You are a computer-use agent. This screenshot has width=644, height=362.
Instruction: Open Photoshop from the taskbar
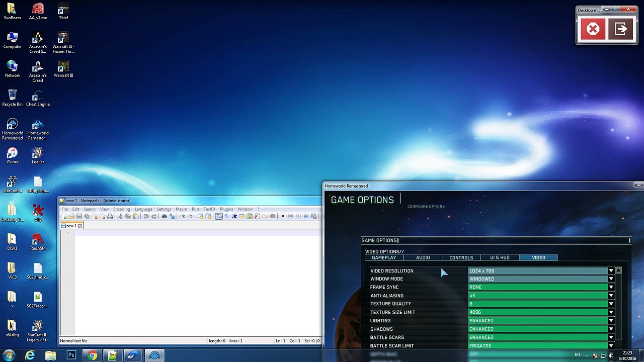(x=71, y=355)
